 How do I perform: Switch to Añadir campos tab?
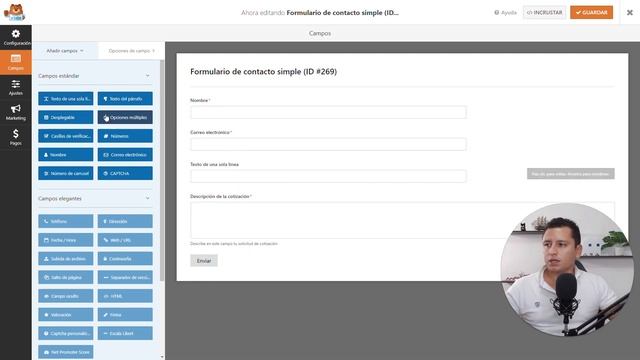pyautogui.click(x=65, y=51)
